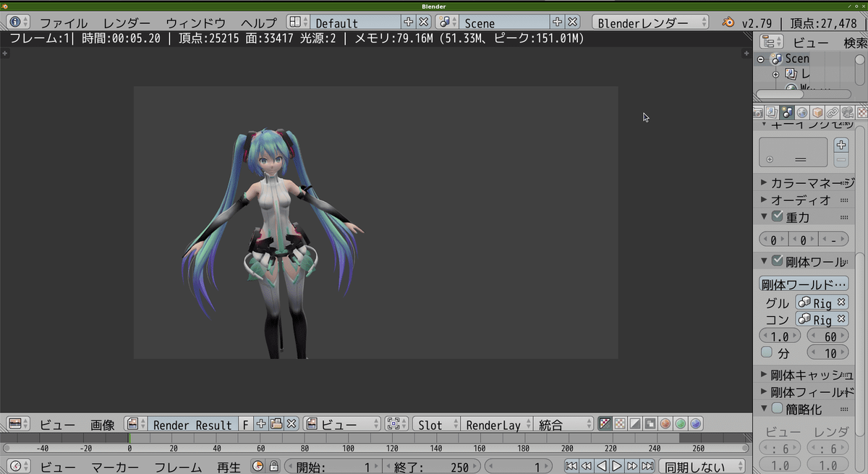Add a new screen layout next to Default
868x474 pixels.
tap(409, 22)
